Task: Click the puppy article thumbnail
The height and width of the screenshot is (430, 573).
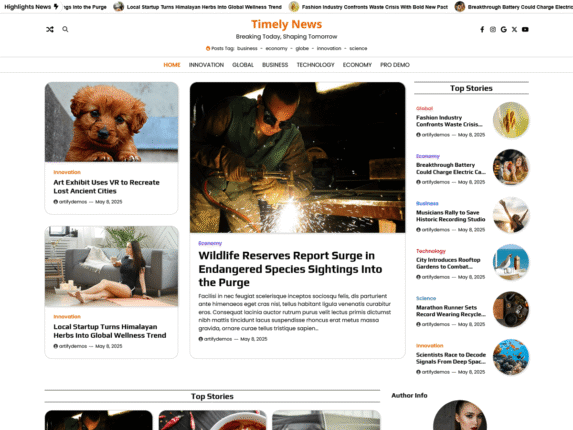Action: [111, 122]
